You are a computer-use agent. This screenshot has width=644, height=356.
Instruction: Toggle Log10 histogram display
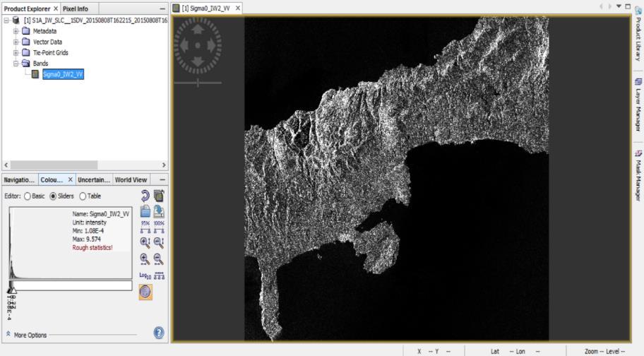[145, 276]
